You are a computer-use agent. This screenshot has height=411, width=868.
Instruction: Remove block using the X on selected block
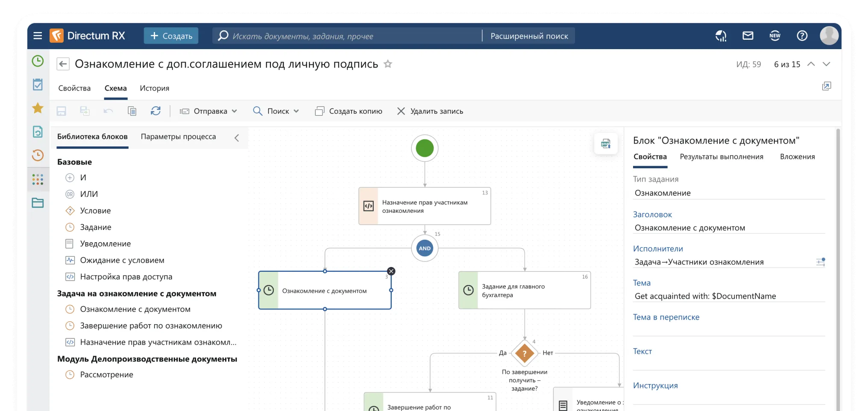391,271
